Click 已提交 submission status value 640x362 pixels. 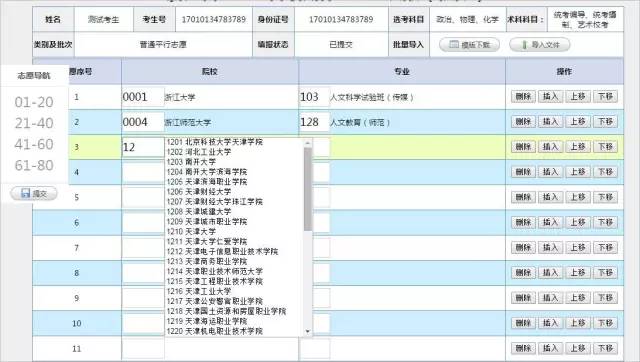(x=341, y=45)
